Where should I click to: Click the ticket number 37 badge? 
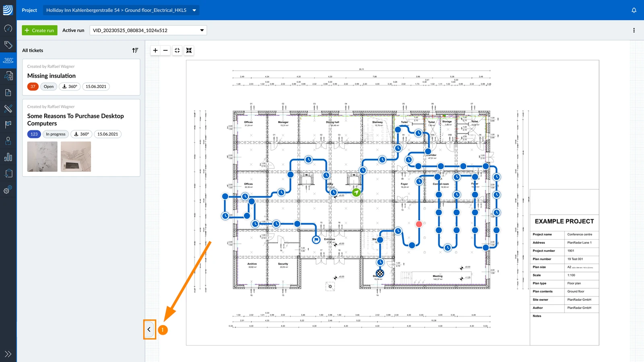pyautogui.click(x=33, y=86)
